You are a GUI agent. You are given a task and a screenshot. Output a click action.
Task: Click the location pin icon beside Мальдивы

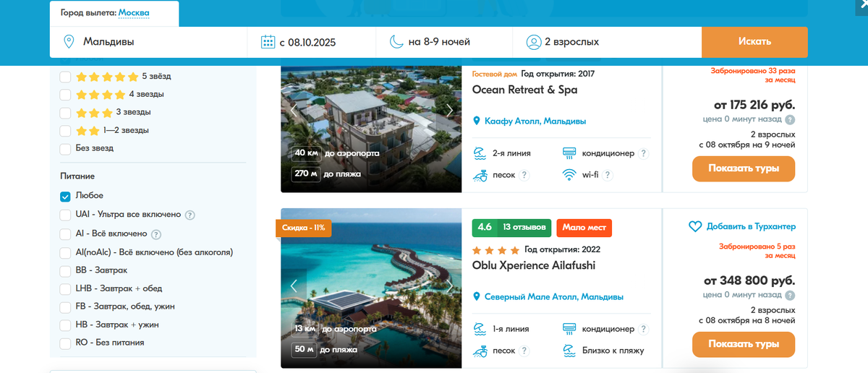[x=69, y=42]
